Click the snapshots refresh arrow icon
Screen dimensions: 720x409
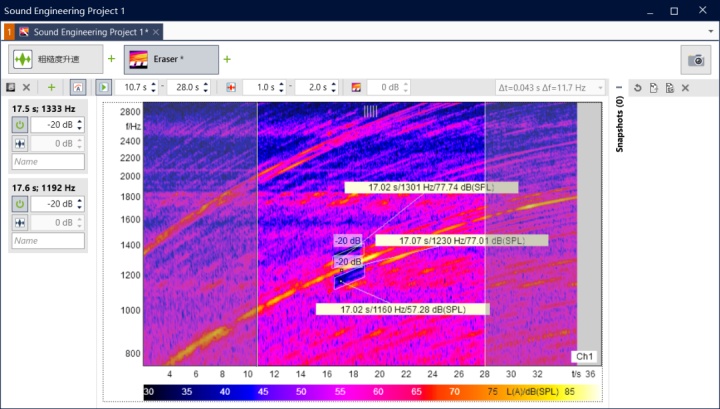(637, 88)
